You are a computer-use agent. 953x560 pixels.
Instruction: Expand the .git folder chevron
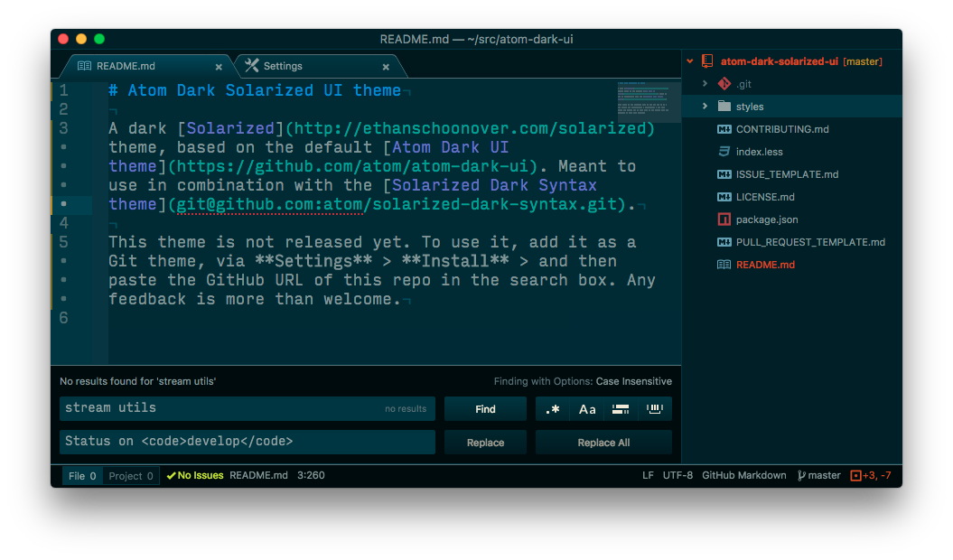tap(705, 84)
